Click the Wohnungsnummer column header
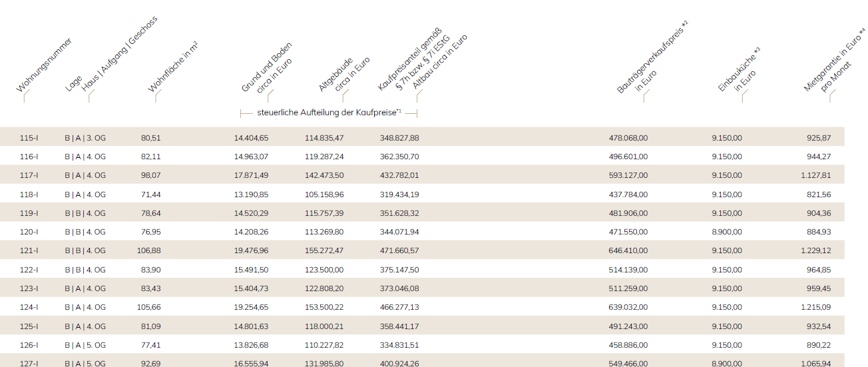Screen dimensions: 868x367 [x=44, y=65]
